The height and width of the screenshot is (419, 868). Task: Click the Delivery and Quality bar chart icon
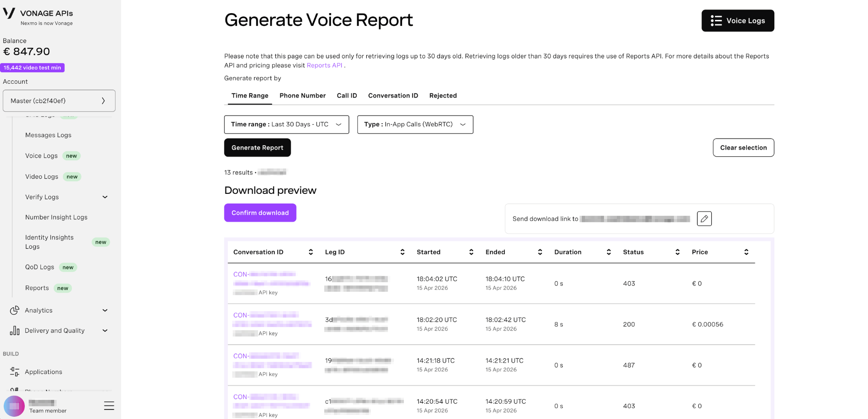[x=14, y=331]
